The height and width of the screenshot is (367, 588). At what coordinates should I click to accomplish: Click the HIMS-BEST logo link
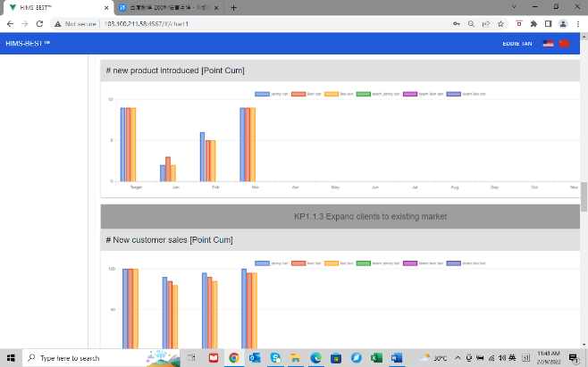[x=28, y=43]
